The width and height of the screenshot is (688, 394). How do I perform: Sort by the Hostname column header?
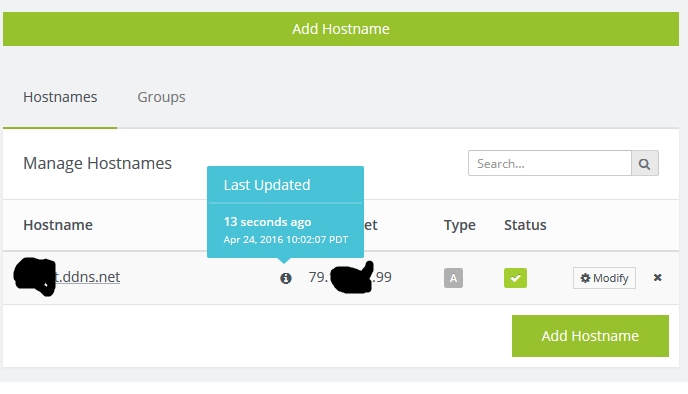[x=58, y=225]
